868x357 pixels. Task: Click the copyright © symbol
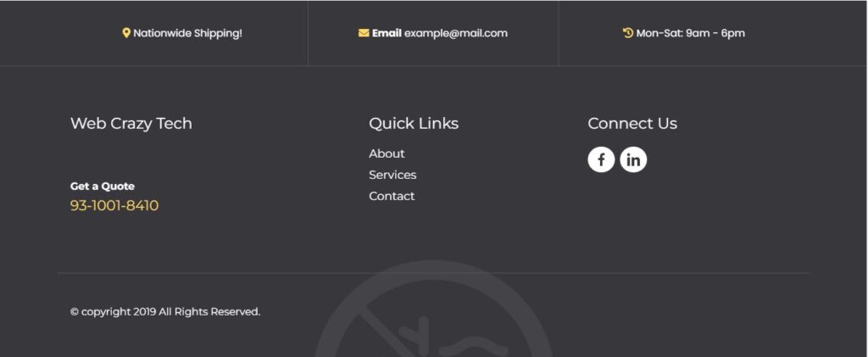[75, 312]
